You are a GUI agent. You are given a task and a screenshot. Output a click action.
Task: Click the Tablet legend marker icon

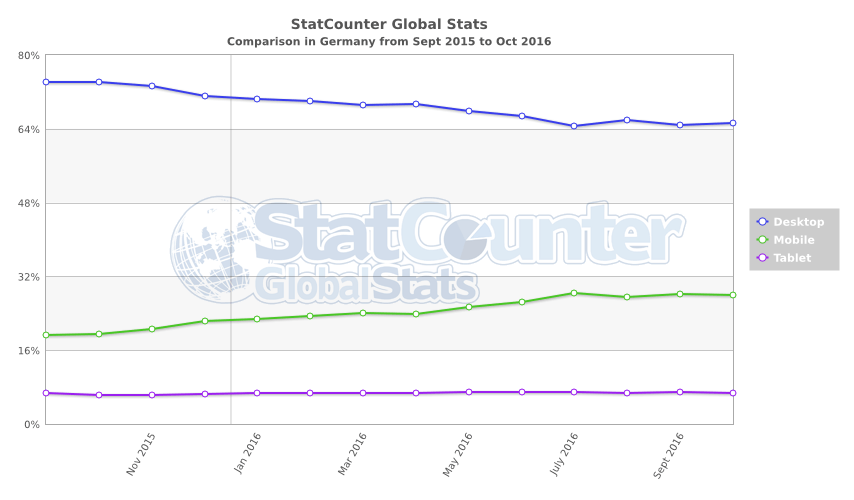762,258
